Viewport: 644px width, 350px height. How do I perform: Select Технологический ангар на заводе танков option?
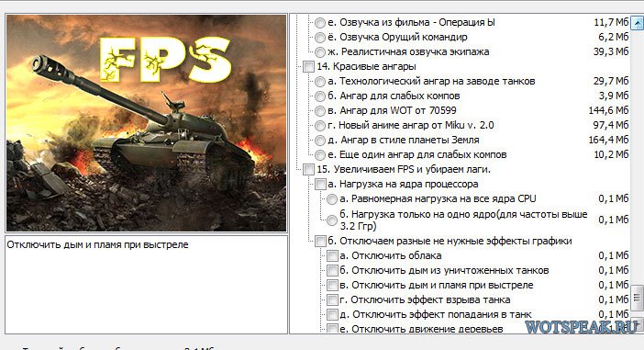(320, 82)
